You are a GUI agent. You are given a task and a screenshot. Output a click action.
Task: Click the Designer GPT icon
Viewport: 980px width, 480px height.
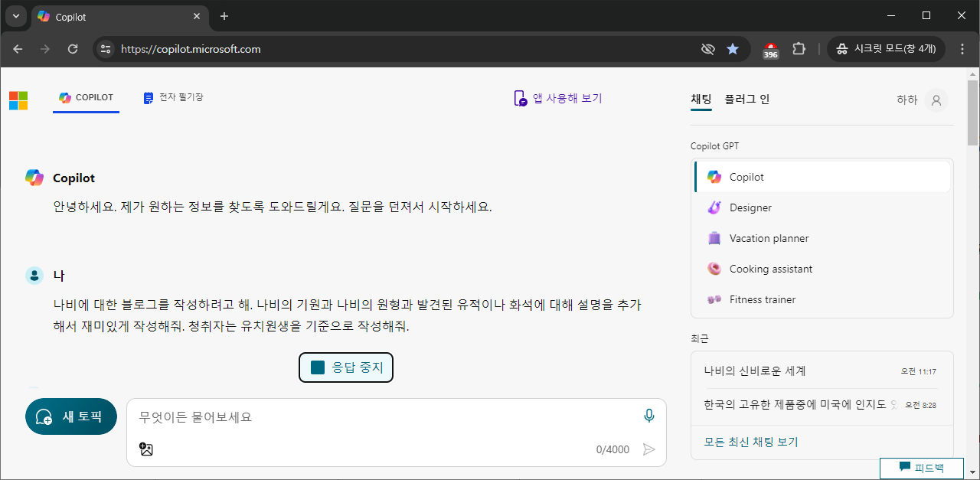click(x=714, y=207)
